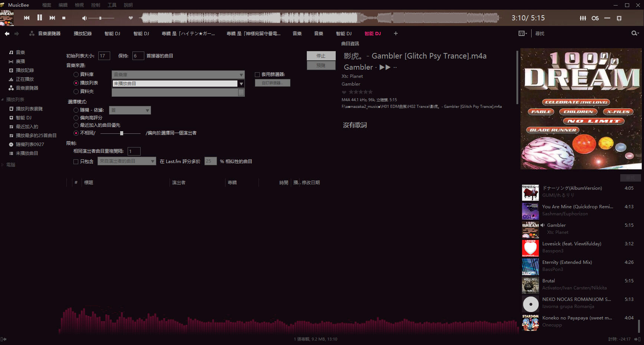Image resolution: width=644 pixels, height=345 pixels.
Task: Toggle Last.fm scrobbling icon
Action: click(595, 18)
